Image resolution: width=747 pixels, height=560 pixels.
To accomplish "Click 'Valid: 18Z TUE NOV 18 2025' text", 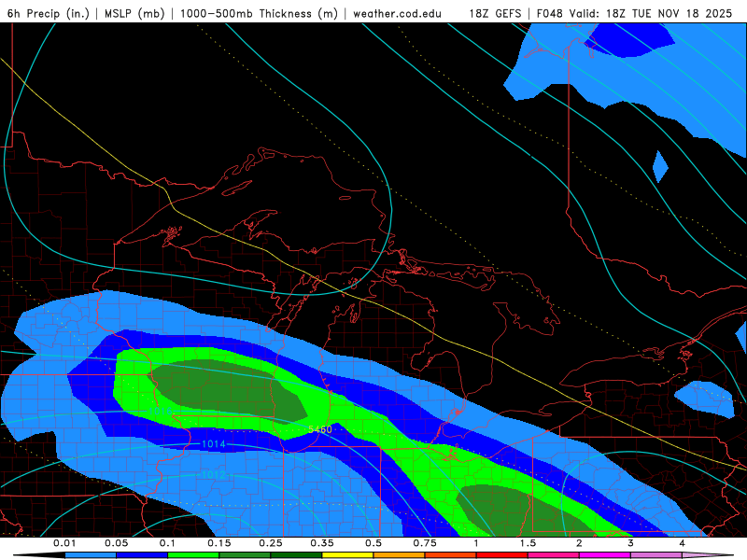I will [651, 13].
